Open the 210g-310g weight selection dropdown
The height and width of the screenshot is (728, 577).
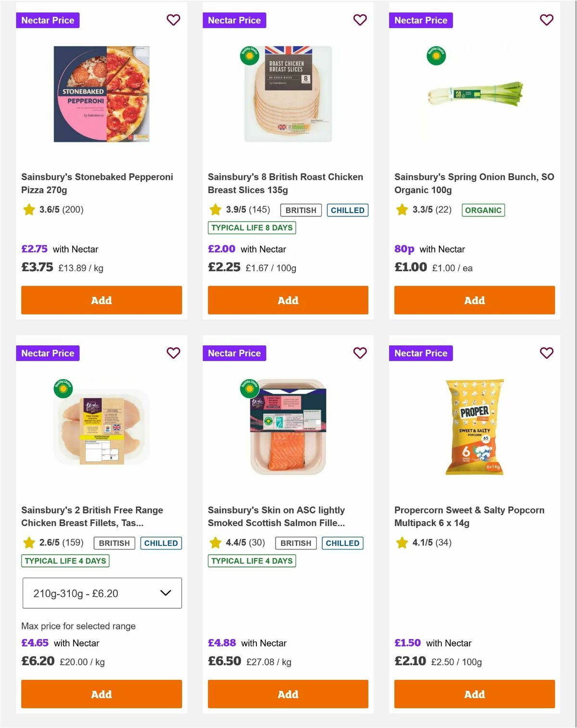tap(101, 593)
